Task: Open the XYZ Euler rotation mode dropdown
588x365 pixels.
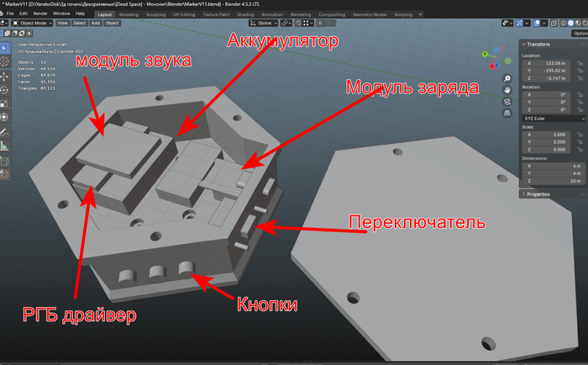Action: pos(553,119)
